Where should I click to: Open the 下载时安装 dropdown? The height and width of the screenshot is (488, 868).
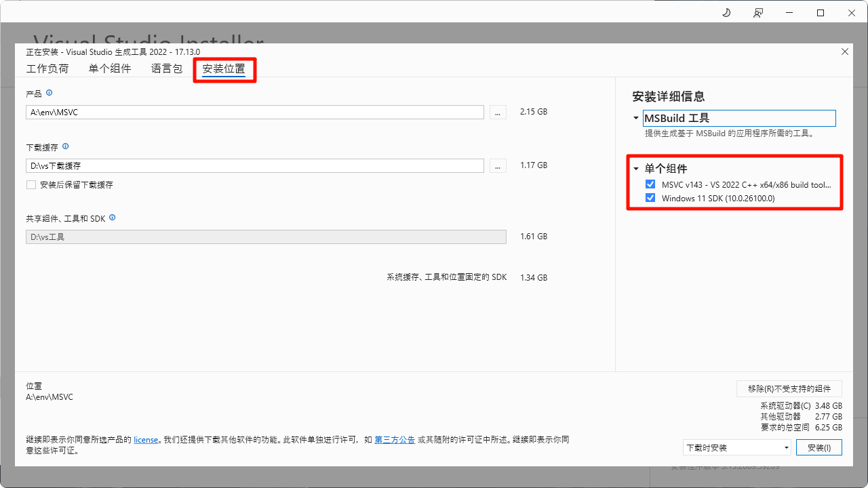(x=737, y=447)
